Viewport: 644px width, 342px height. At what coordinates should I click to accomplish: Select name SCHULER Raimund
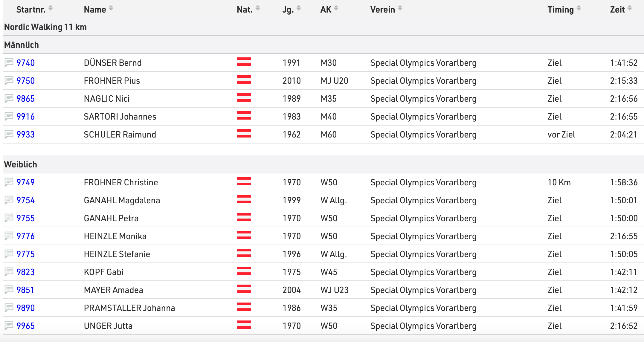coord(120,135)
